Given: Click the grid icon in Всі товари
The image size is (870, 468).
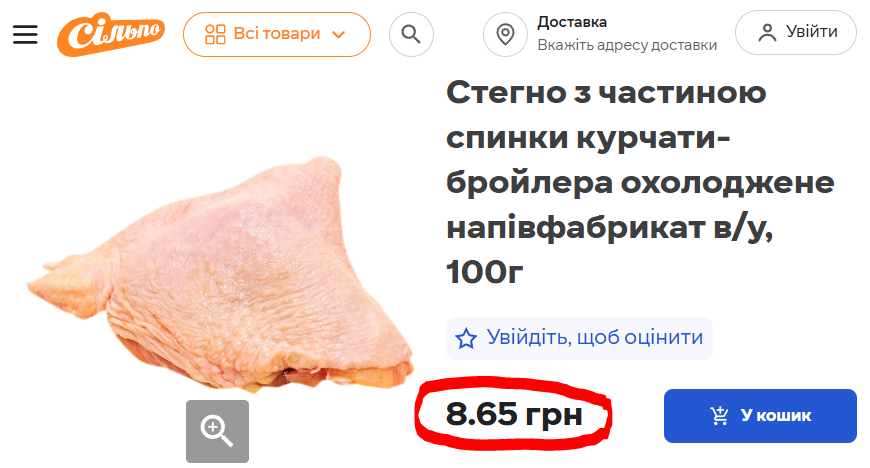Looking at the screenshot, I should pos(215,34).
